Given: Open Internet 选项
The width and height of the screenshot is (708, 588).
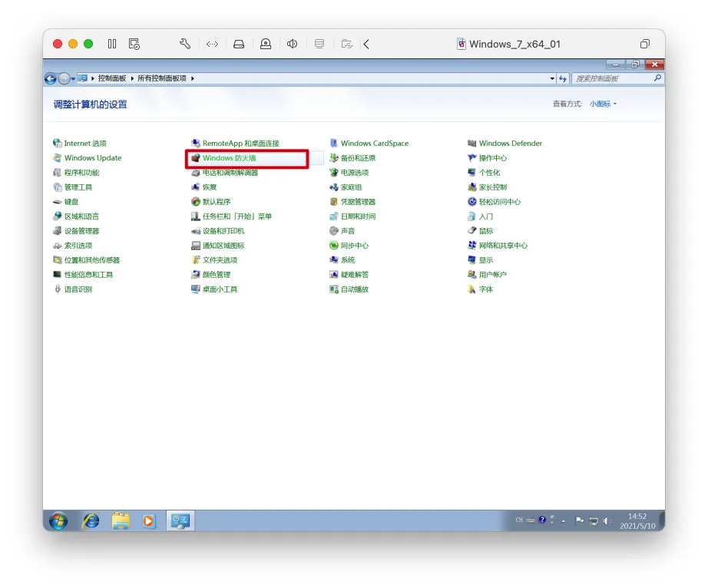Looking at the screenshot, I should [80, 143].
